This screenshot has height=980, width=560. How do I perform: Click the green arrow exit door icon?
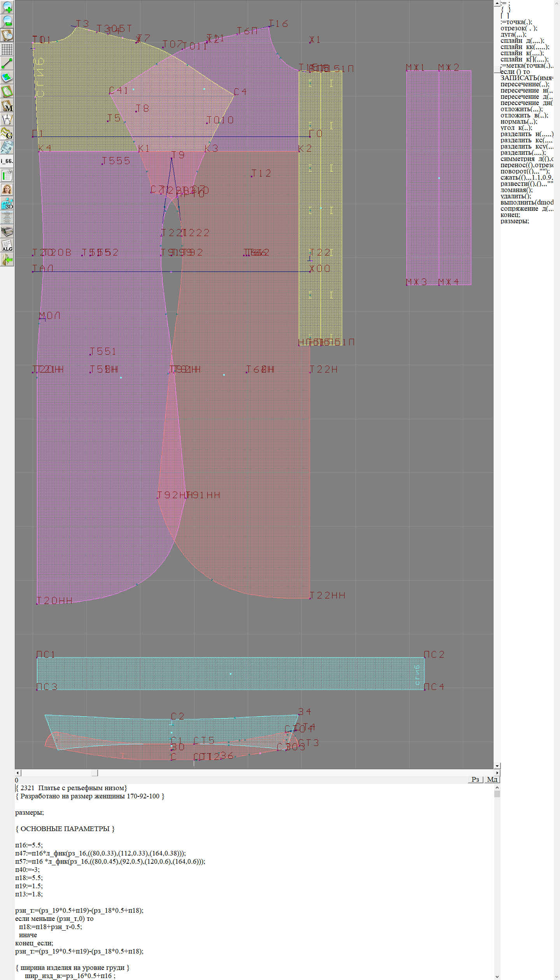pos(7,259)
